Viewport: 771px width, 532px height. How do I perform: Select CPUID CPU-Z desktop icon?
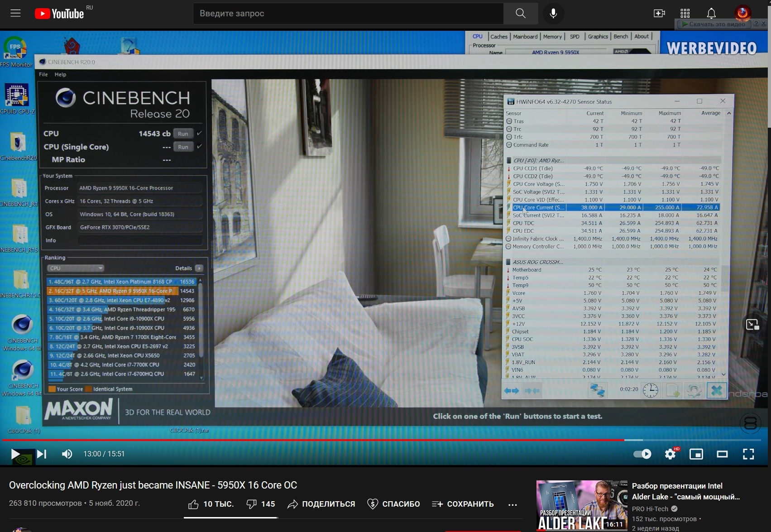pos(17,99)
